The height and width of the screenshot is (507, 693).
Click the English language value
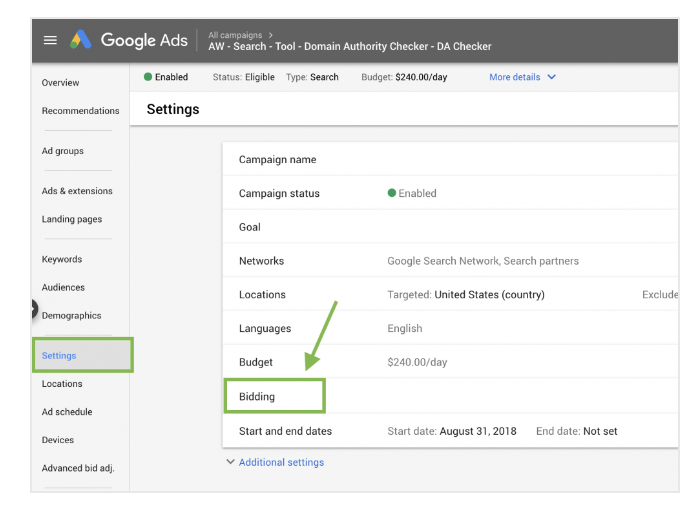tap(405, 328)
